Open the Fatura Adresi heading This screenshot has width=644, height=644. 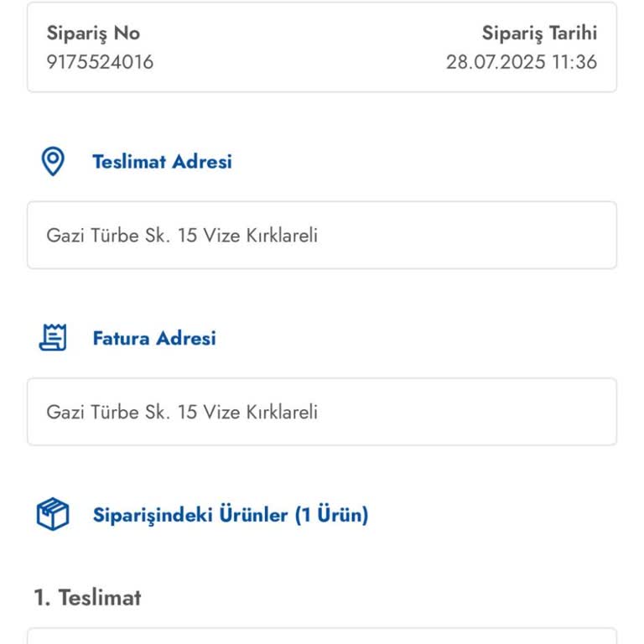pyautogui.click(x=154, y=339)
